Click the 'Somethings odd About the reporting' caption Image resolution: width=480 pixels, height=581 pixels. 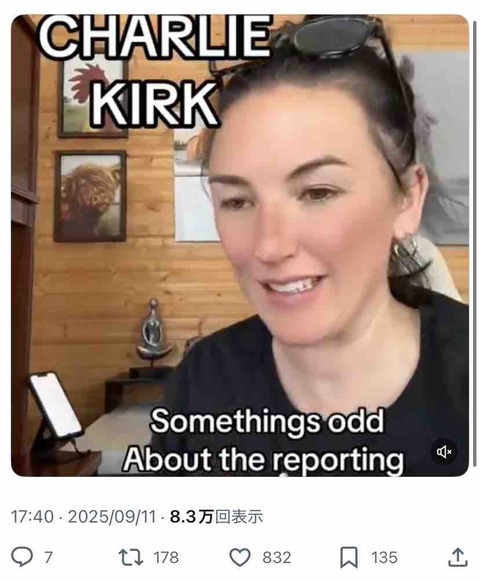[264, 440]
